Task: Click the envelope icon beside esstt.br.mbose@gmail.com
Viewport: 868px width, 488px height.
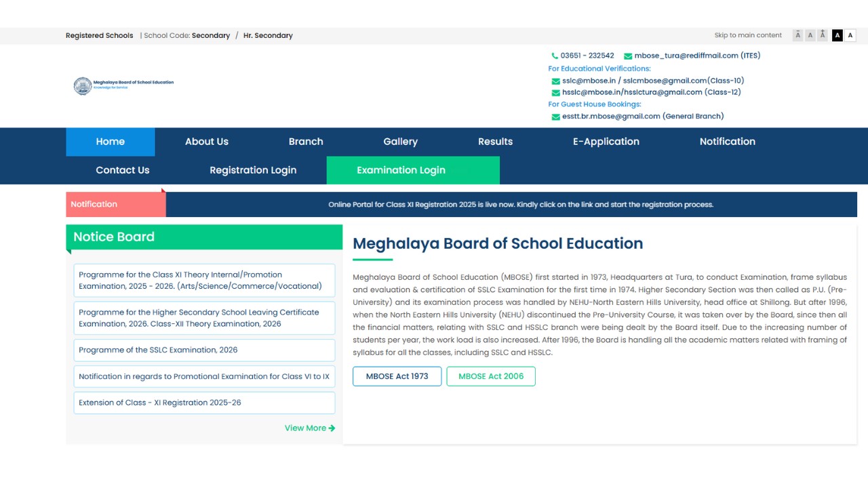Action: [555, 117]
